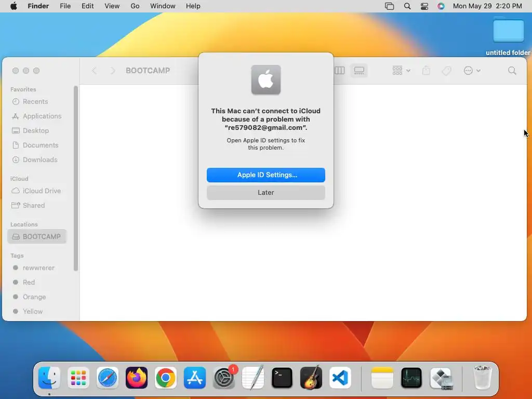Open TextEdit from the Dock
Screen dimensions: 532x399
click(x=253, y=378)
